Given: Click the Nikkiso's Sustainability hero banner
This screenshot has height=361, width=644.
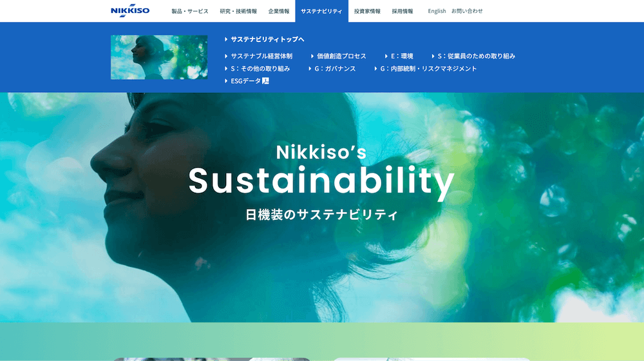Looking at the screenshot, I should coord(322,207).
